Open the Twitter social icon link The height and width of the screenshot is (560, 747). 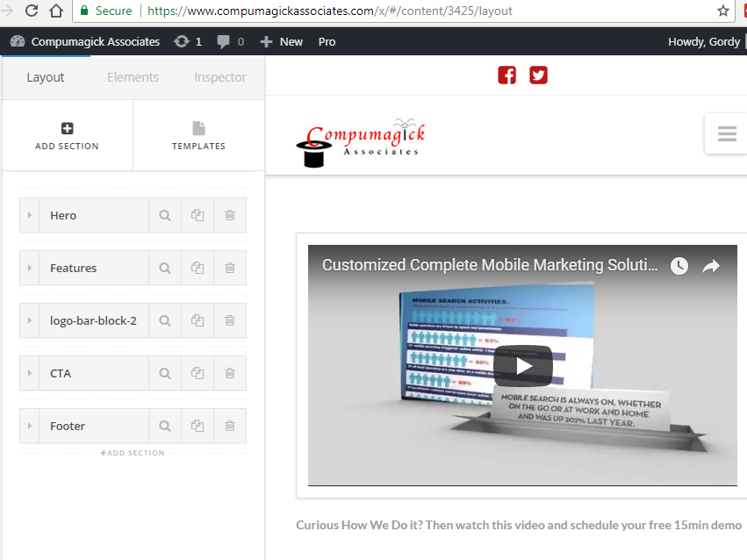coord(538,75)
